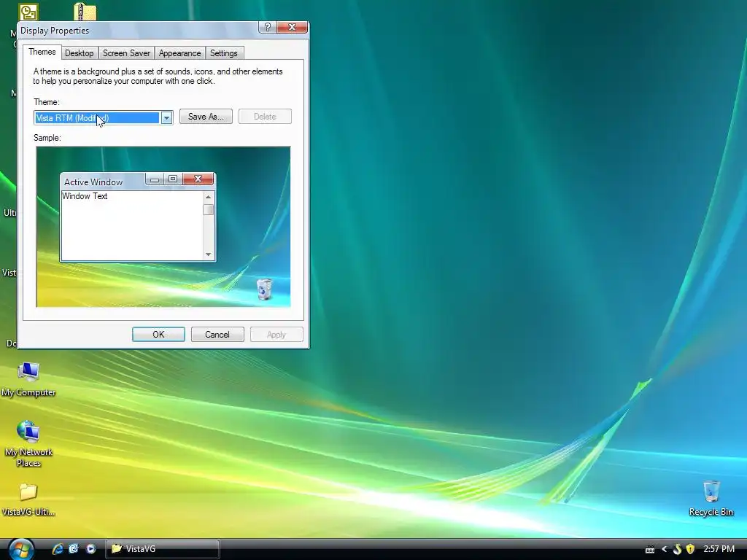Click the Outlook Express quick launch icon
Image resolution: width=747 pixels, height=560 pixels.
[74, 548]
